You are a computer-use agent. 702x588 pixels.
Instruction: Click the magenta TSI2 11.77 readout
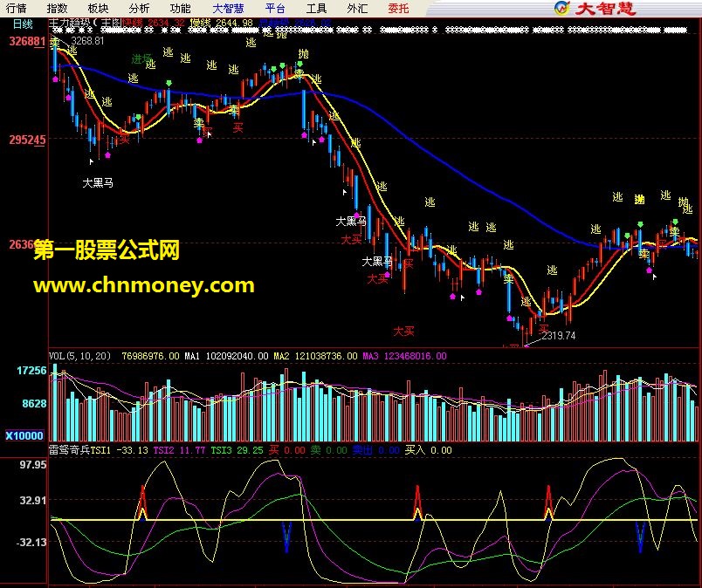tap(179, 450)
